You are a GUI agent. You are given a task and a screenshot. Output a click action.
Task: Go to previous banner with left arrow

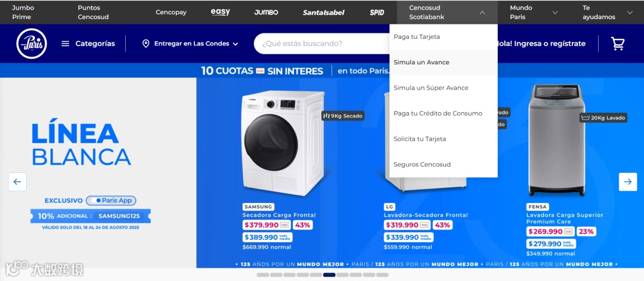click(17, 181)
